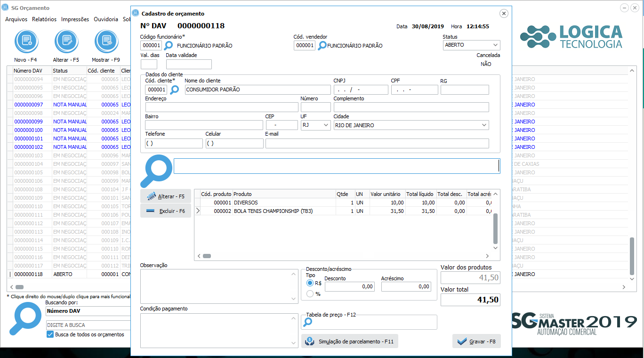Click the Excluir - F6 button
644x358 pixels.
point(166,211)
